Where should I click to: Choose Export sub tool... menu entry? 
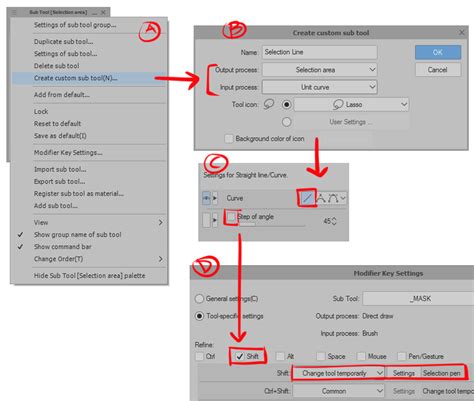click(x=89, y=182)
